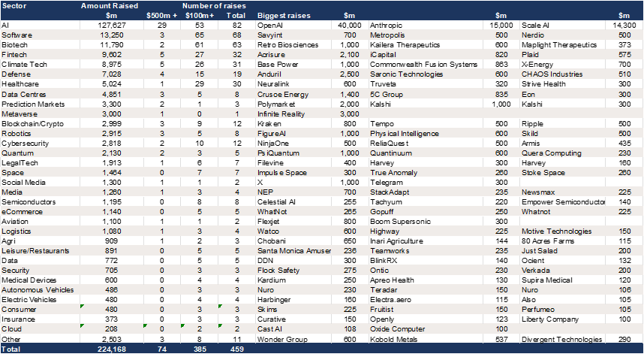Select the '$500m +' column header
This screenshot has width=644, height=354.
coord(162,16)
